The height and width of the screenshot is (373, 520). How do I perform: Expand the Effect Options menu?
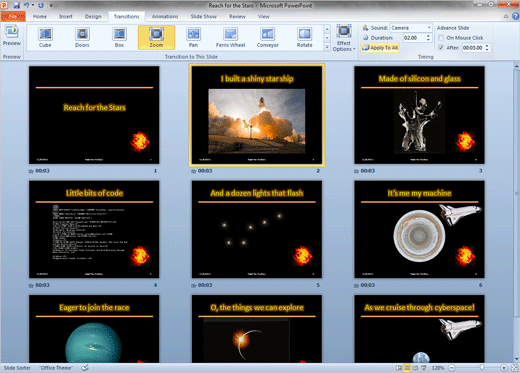(344, 38)
